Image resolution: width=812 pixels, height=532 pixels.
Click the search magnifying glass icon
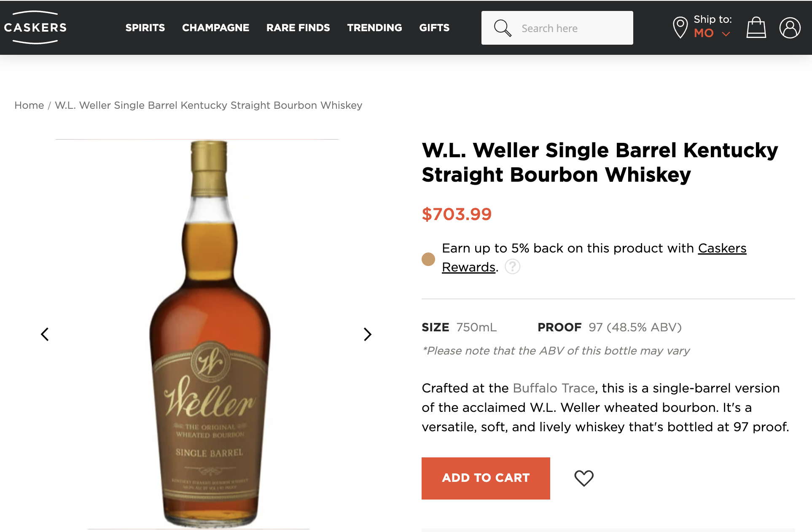[x=502, y=28]
